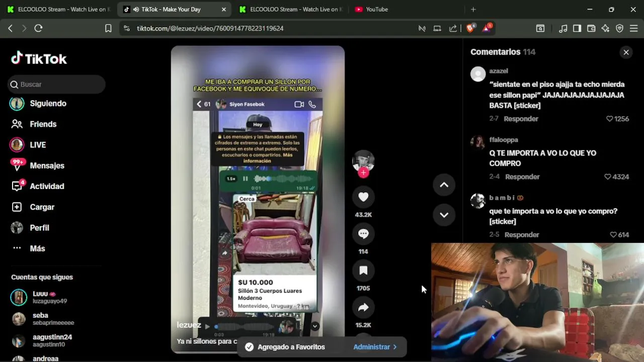Open the ffalooppa username link
This screenshot has width=644, height=362.
click(x=504, y=140)
